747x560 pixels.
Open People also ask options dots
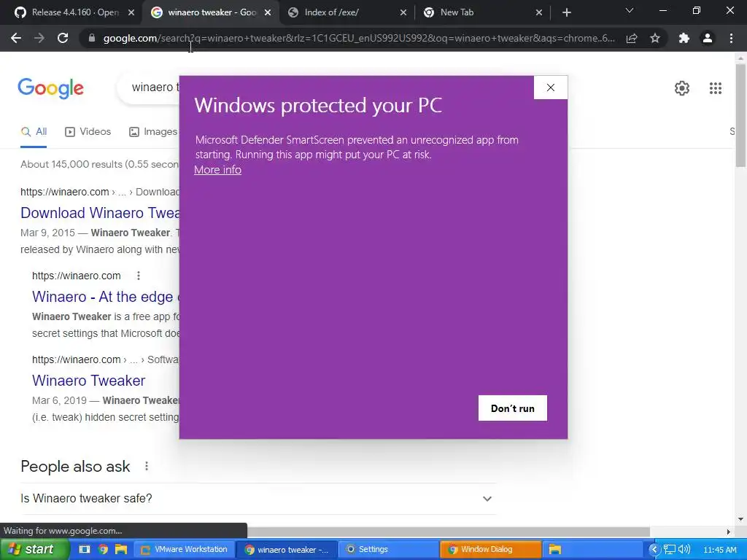146,466
